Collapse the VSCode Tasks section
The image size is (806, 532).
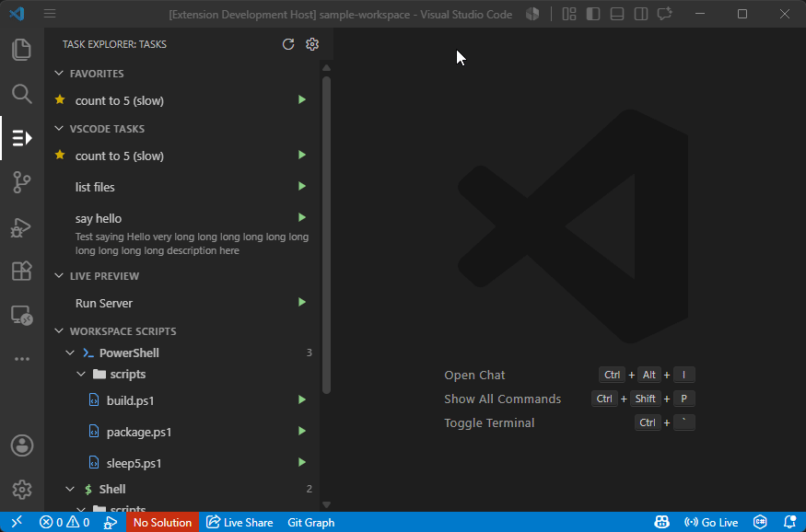tap(59, 128)
